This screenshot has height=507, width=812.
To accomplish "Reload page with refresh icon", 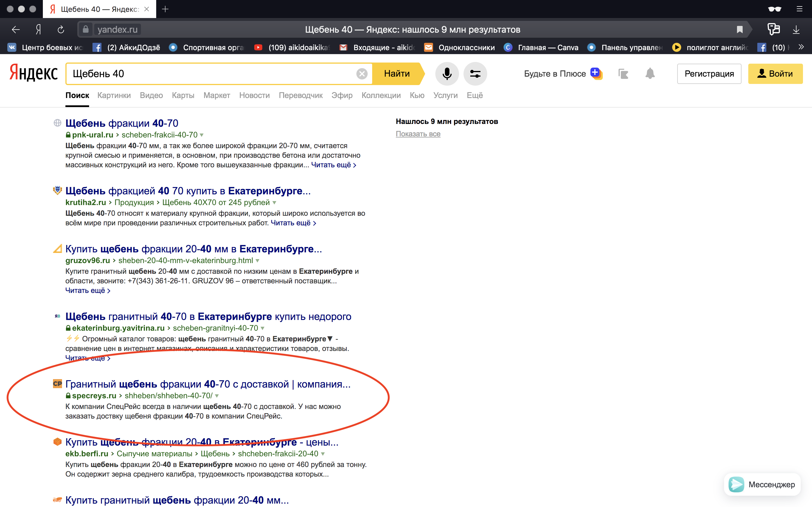I will tap(61, 30).
